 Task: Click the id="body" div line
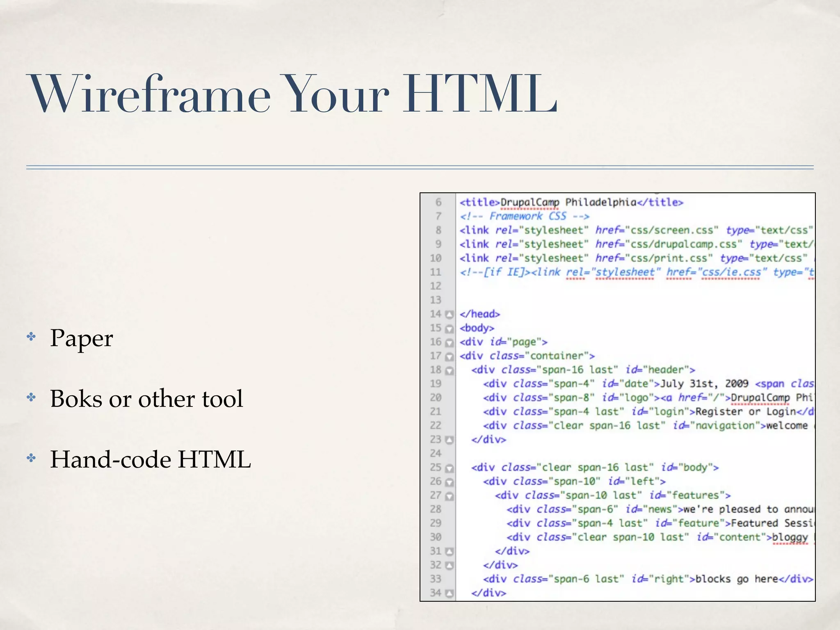click(x=595, y=467)
